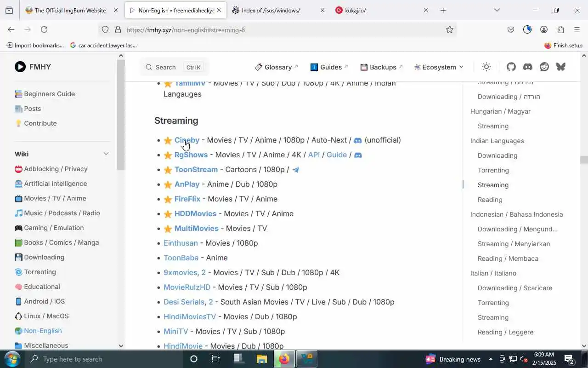
Task: Go back to previous page
Action: [x=11, y=29]
